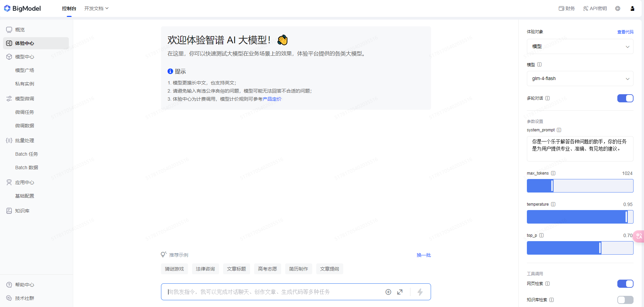Turn off the 多轮对话 switch

(x=625, y=98)
